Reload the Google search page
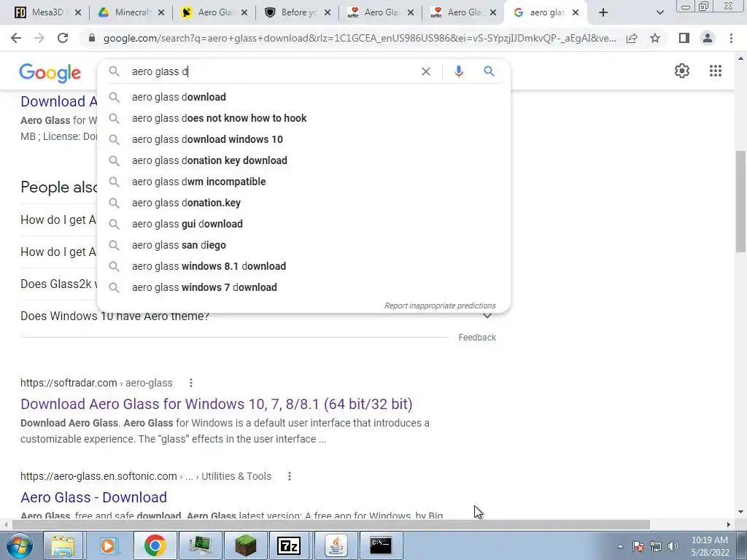The width and height of the screenshot is (747, 560). (63, 38)
